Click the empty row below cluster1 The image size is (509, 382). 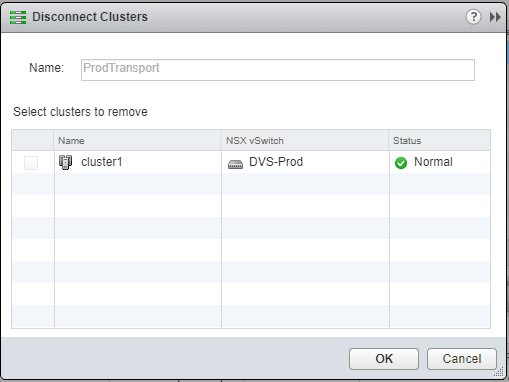click(x=251, y=184)
